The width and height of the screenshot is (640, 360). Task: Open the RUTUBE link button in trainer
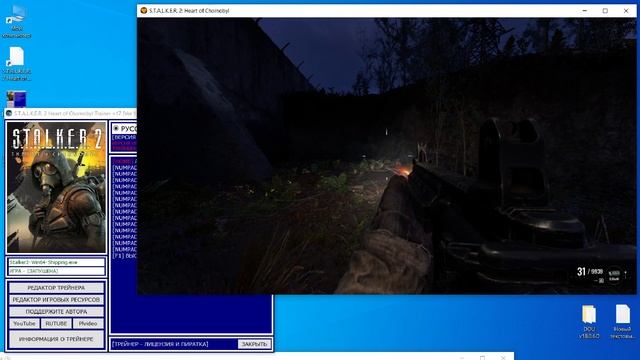point(56,324)
